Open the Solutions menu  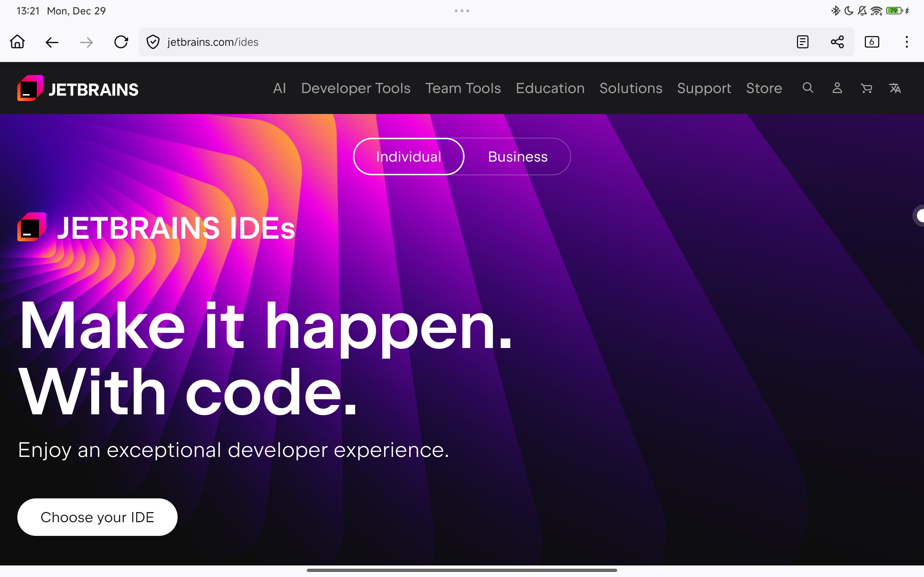[x=631, y=88]
